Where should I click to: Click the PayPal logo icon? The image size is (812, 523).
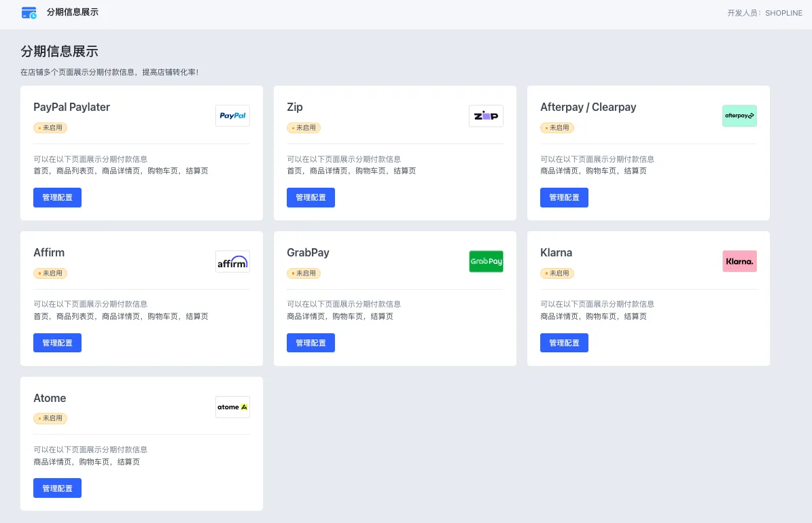[x=232, y=116]
